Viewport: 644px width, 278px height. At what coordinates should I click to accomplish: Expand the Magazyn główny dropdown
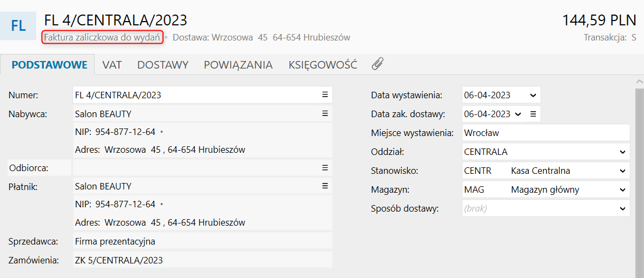(622, 189)
